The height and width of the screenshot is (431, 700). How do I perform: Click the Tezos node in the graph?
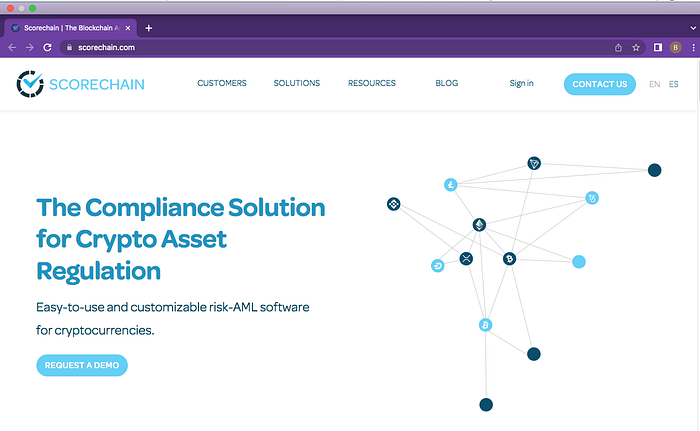coord(592,198)
